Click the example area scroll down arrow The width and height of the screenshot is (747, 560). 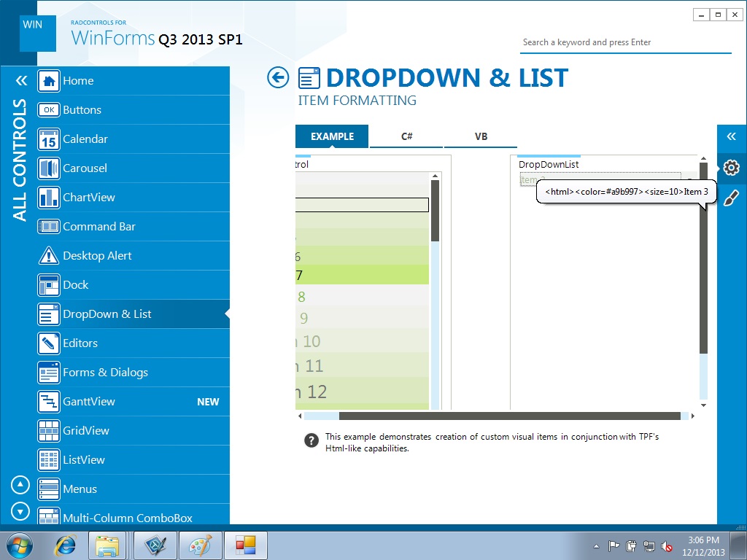(703, 405)
